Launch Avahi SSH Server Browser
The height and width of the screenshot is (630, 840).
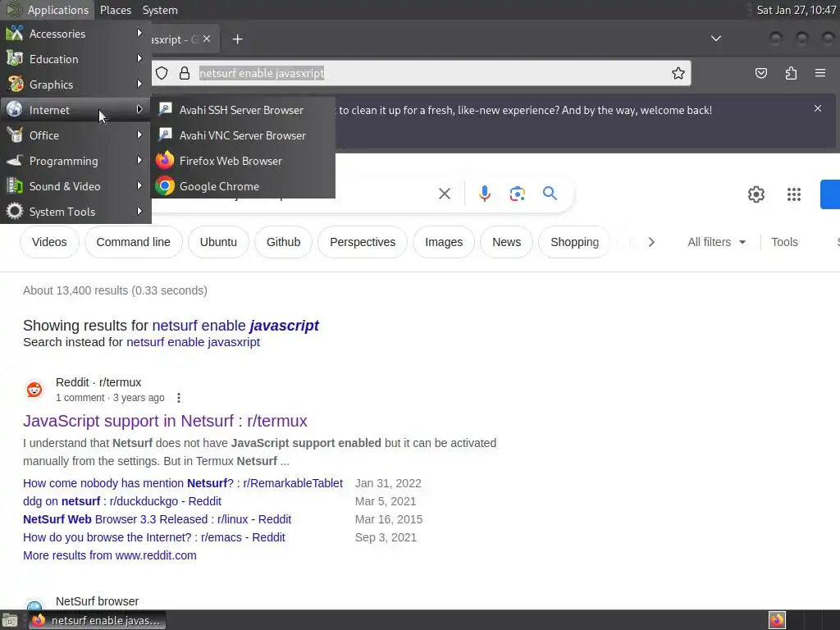pos(243,110)
